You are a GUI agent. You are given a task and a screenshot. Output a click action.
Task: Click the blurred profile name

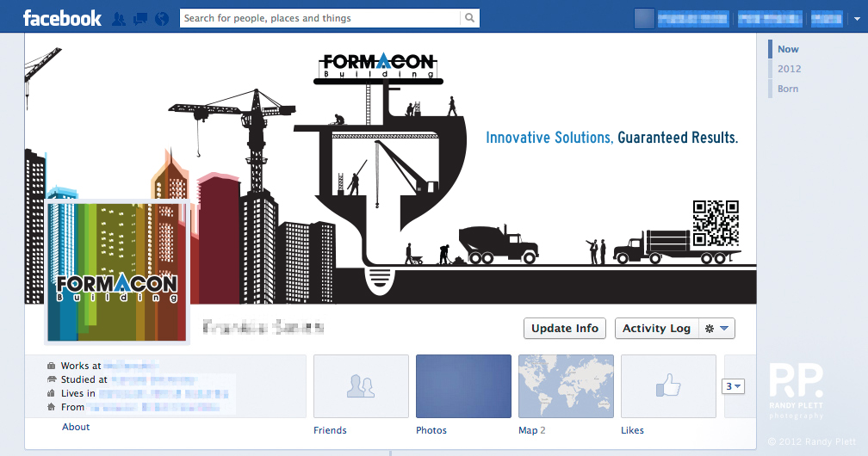pyautogui.click(x=263, y=328)
